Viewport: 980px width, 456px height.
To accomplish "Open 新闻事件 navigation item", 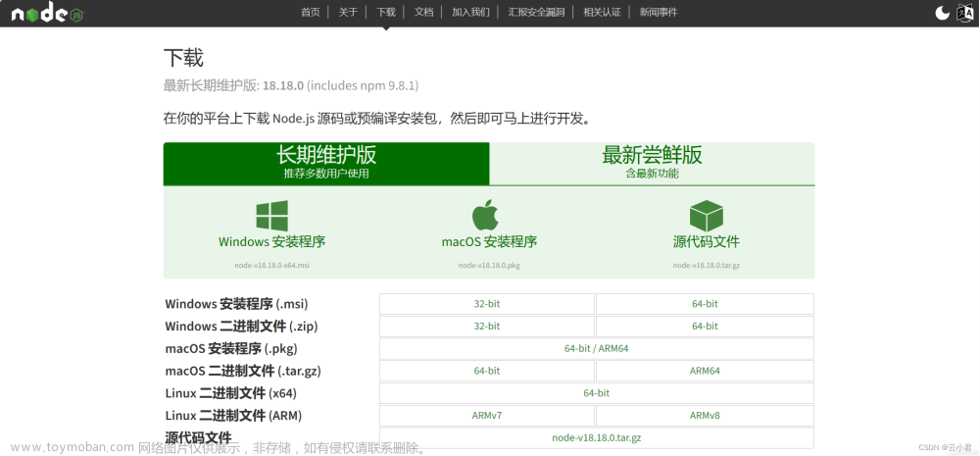I will click(x=659, y=12).
